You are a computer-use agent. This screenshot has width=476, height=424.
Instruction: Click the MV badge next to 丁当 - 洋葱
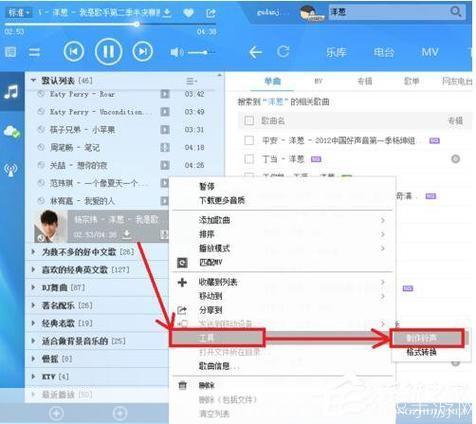(x=316, y=159)
